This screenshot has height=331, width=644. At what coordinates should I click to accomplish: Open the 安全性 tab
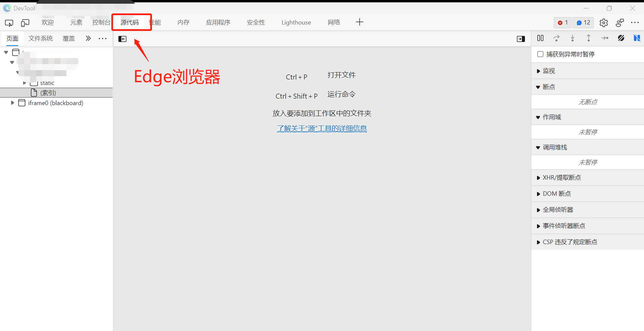(256, 22)
